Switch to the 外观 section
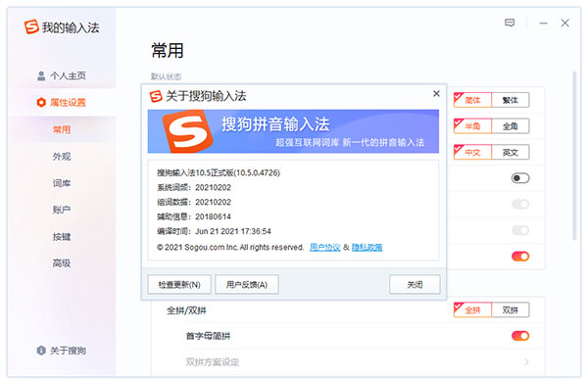Screen dimensions: 588x381 [x=62, y=157]
